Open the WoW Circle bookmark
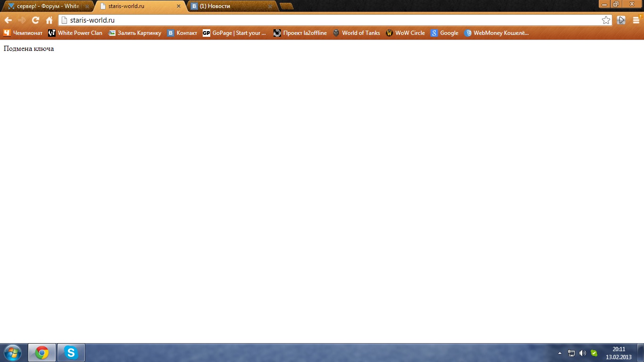Viewport: 644px width, 362px height. 405,33
